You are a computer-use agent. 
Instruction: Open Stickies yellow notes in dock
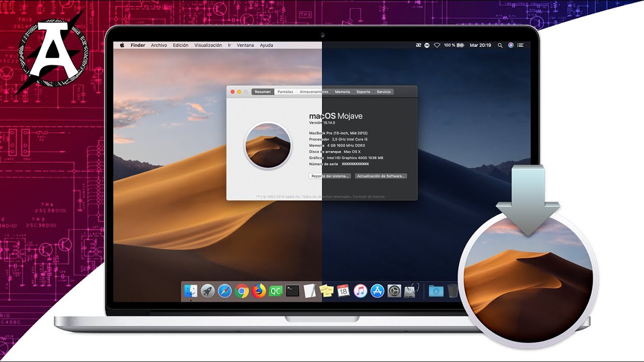[327, 291]
